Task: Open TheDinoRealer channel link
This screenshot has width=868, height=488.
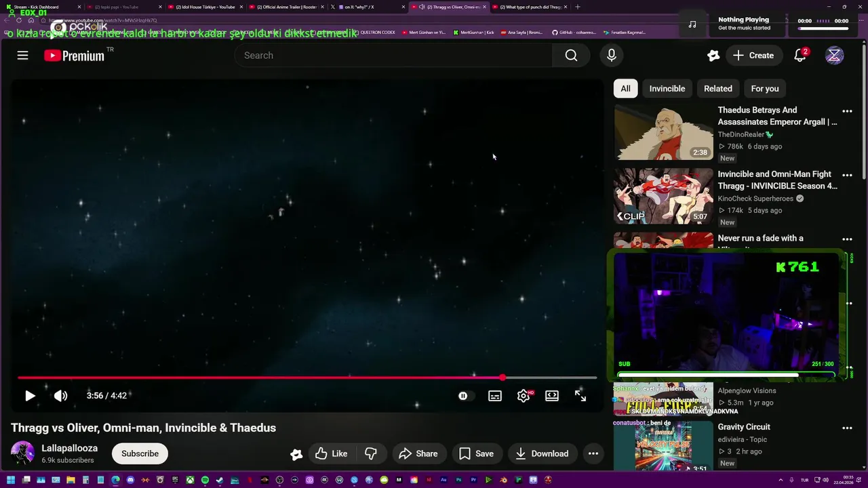Action: pyautogui.click(x=741, y=134)
